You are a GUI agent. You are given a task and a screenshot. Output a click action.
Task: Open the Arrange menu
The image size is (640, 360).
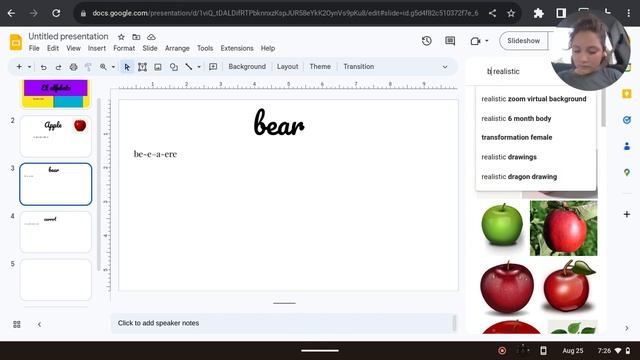[x=177, y=48]
